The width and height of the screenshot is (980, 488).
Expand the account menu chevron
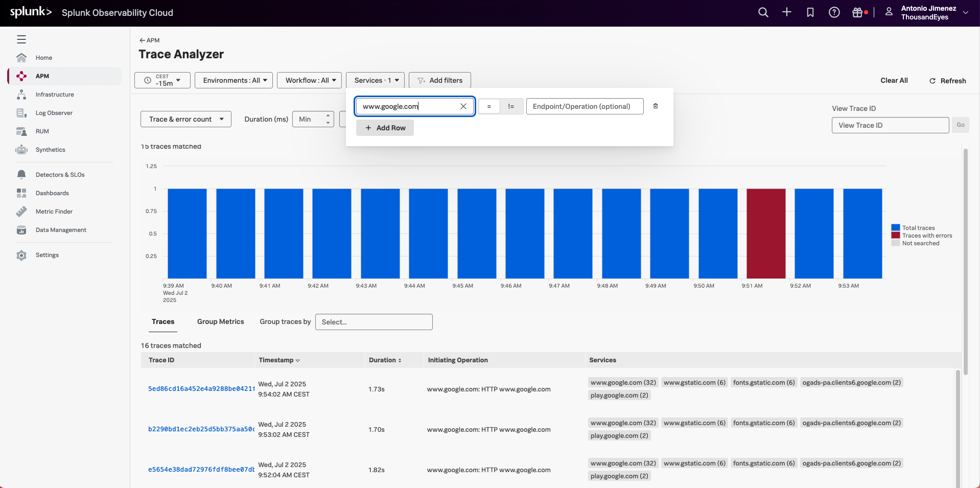pyautogui.click(x=965, y=12)
